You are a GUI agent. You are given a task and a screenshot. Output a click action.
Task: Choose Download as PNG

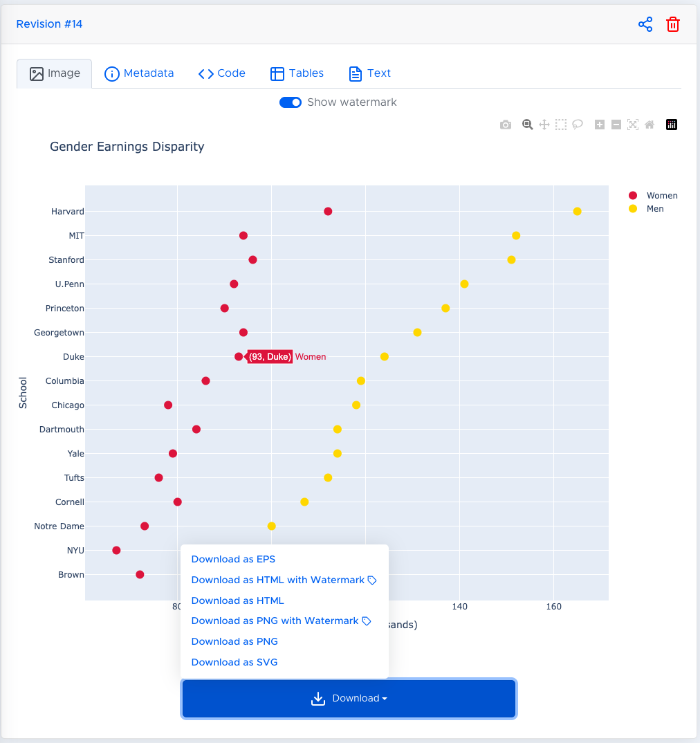pos(234,641)
